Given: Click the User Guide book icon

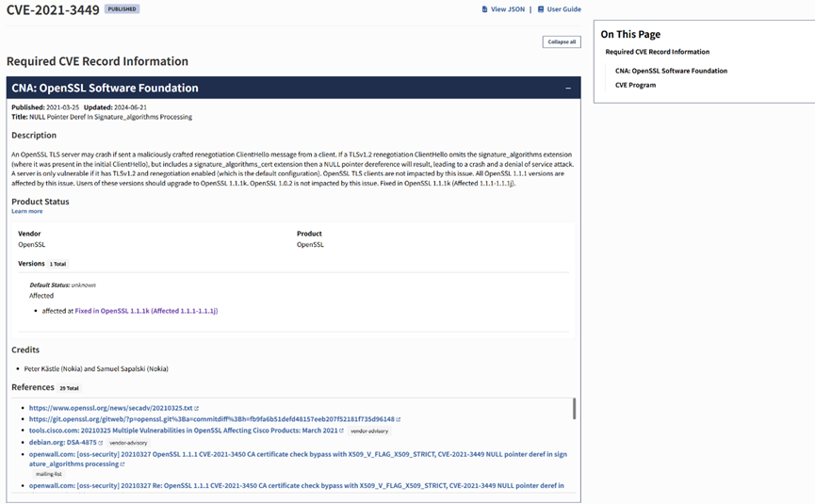Looking at the screenshot, I should pos(541,9).
